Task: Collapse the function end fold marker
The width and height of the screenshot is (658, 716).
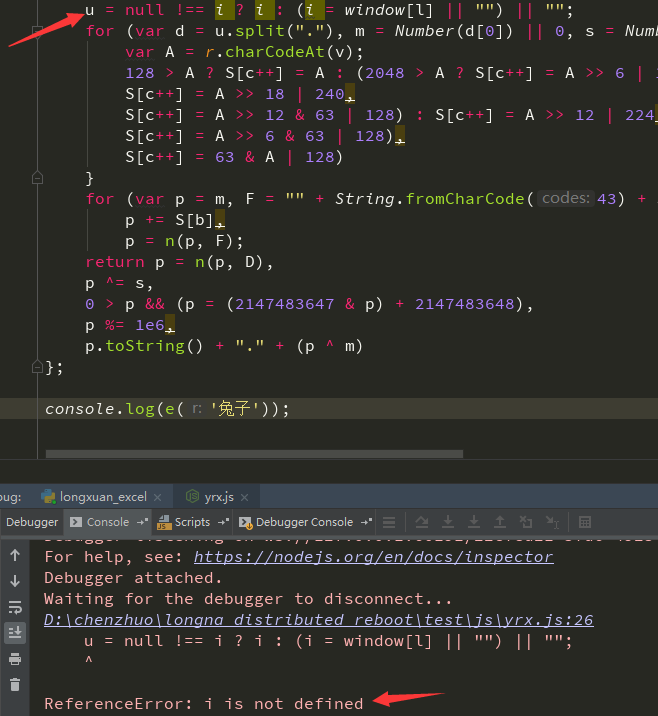Action: click(37, 367)
